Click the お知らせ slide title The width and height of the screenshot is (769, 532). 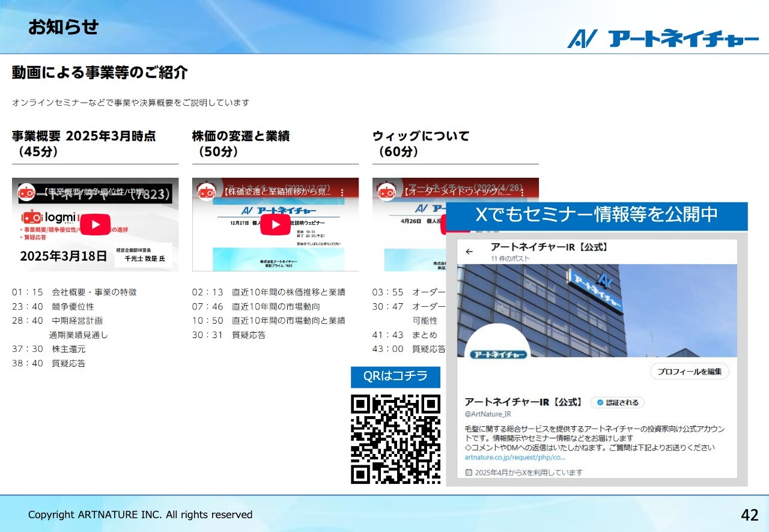pos(63,27)
